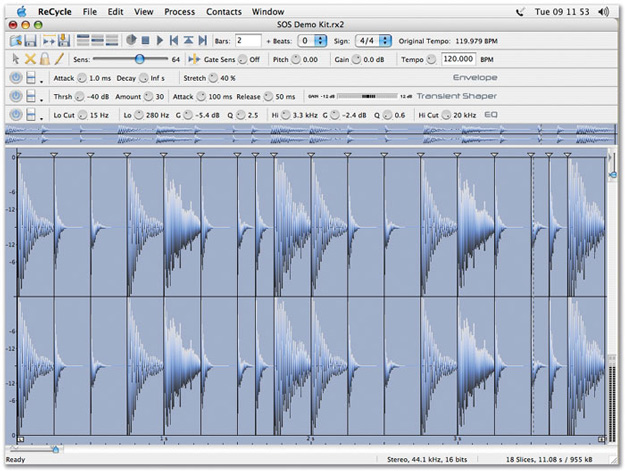The height and width of the screenshot is (471, 625).
Task: Click the volume speaker icon in menu bar
Action: tap(603, 12)
